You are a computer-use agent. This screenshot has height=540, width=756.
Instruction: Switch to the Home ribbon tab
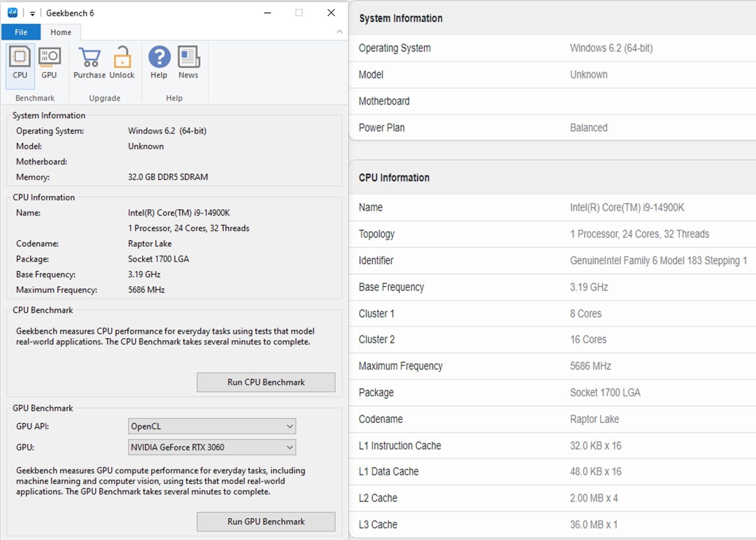pos(61,32)
